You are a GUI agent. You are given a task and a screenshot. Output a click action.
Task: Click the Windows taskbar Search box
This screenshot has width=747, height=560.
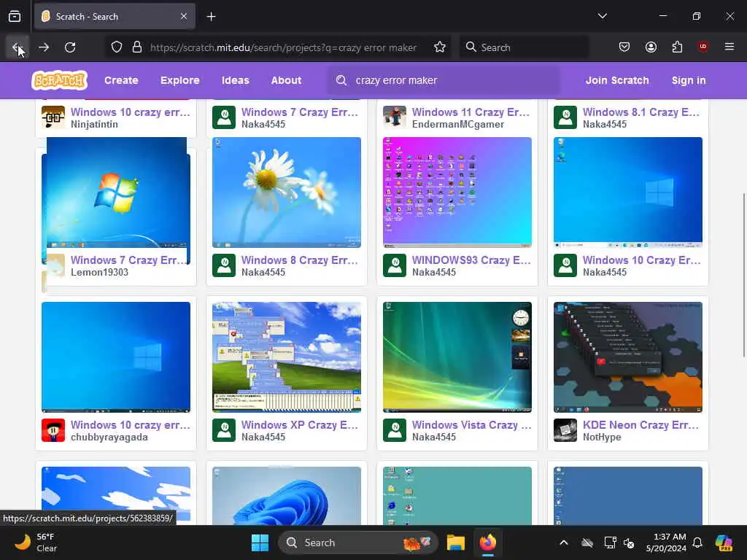(x=357, y=542)
